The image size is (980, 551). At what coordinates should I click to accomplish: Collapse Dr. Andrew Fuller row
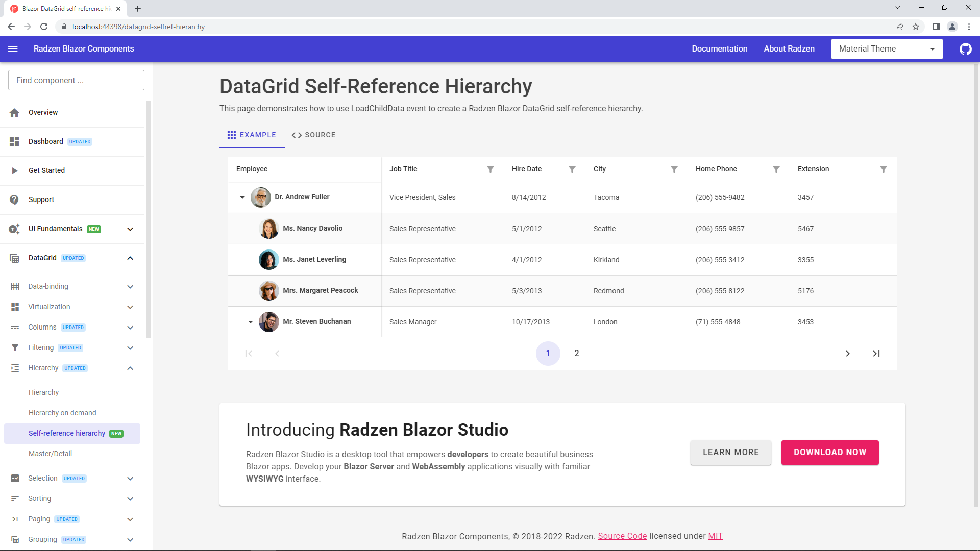pyautogui.click(x=242, y=197)
